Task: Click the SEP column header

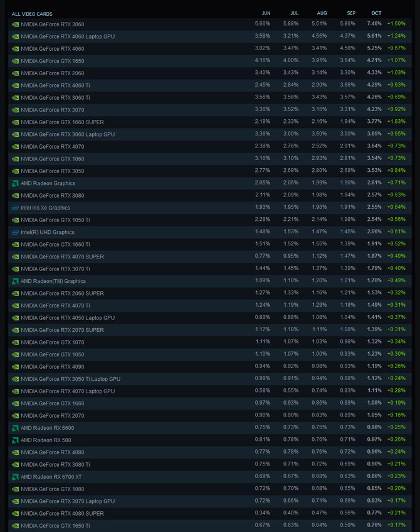Action: [x=351, y=13]
